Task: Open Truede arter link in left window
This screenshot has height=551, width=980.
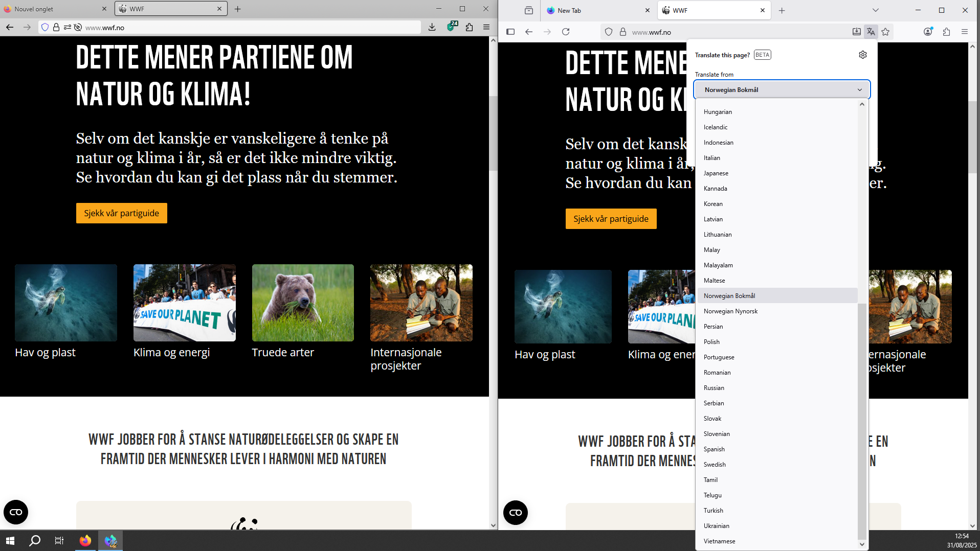Action: pyautogui.click(x=283, y=353)
